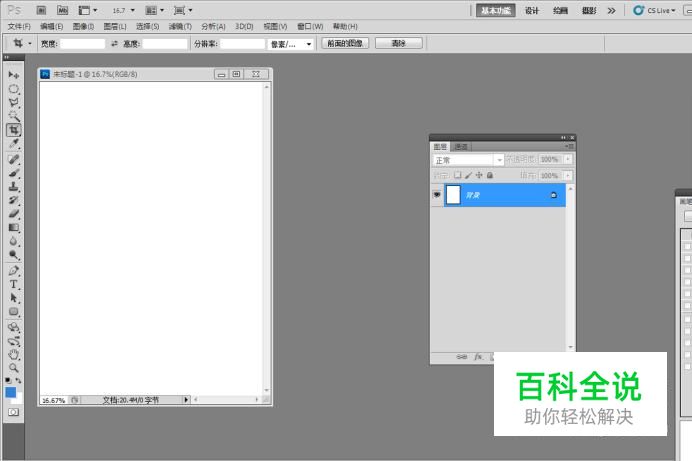Select the Type tool

14,284
